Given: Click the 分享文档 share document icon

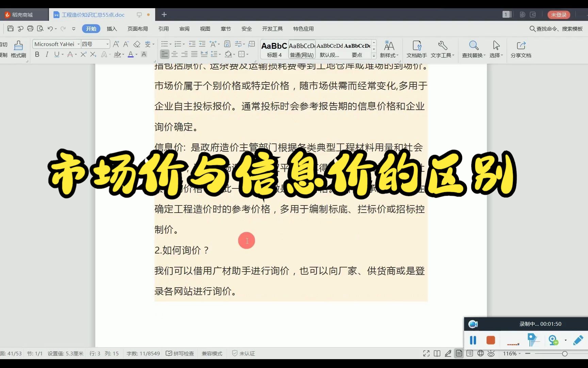Looking at the screenshot, I should [521, 49].
